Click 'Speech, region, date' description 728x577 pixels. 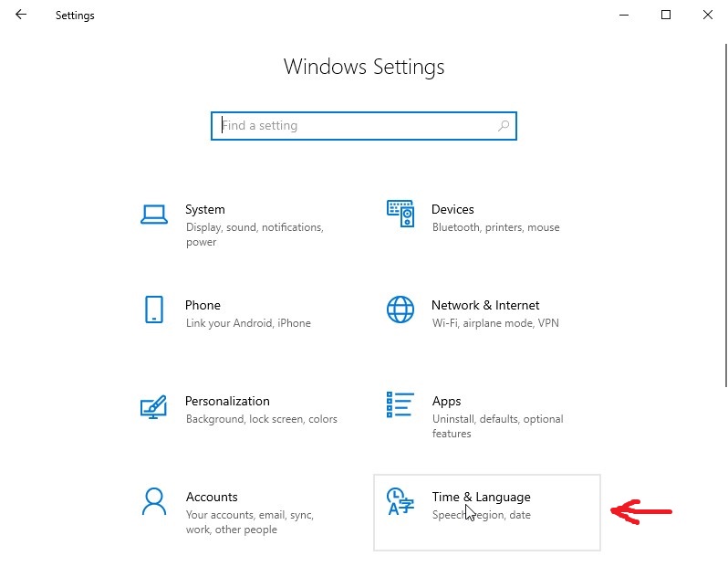pyautogui.click(x=481, y=515)
